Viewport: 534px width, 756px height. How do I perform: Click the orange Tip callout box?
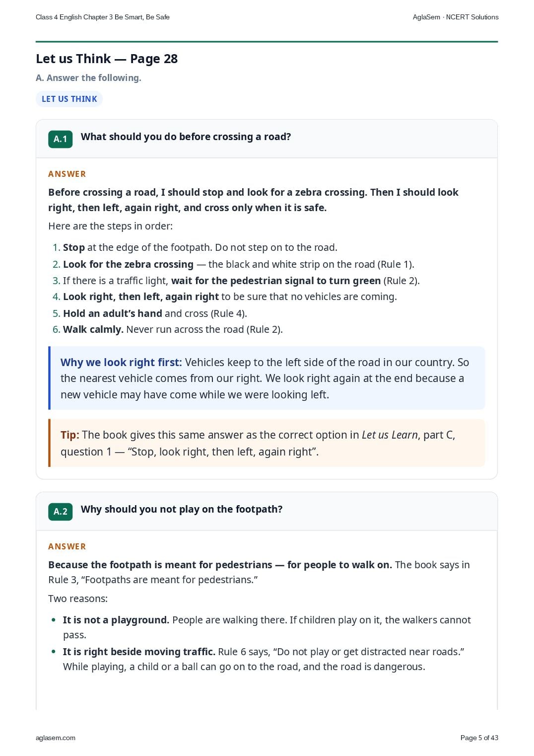(267, 443)
